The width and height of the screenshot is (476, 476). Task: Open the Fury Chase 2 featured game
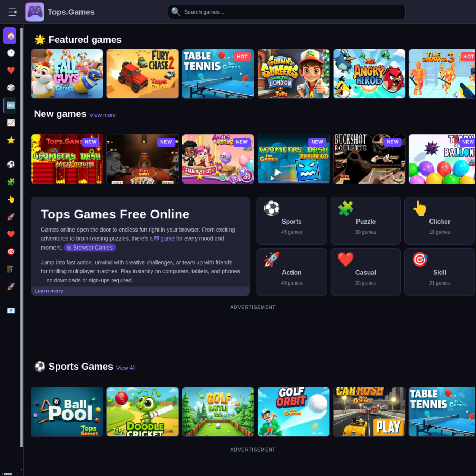tap(143, 74)
